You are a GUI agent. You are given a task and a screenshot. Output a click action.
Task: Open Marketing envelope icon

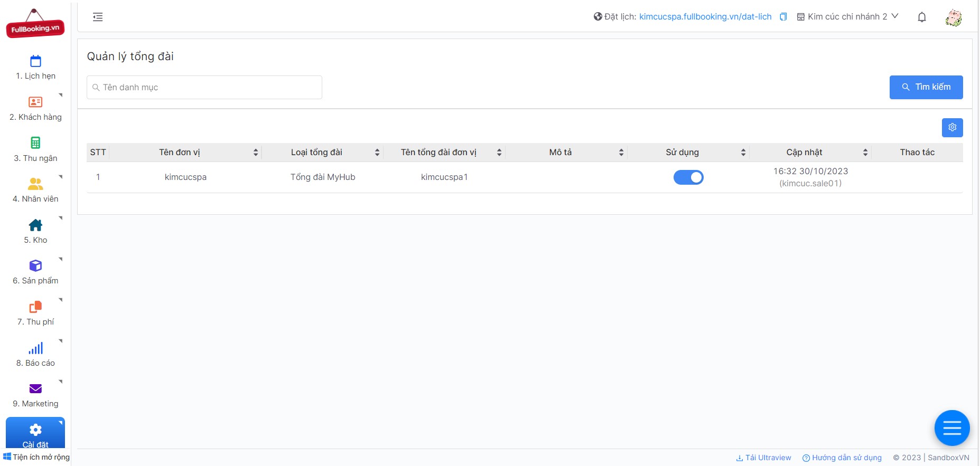click(35, 389)
